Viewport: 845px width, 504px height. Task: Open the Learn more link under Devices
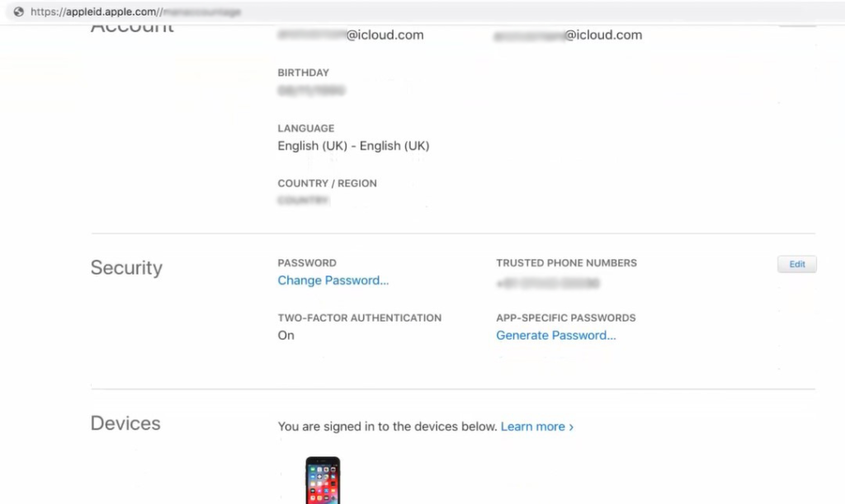536,426
